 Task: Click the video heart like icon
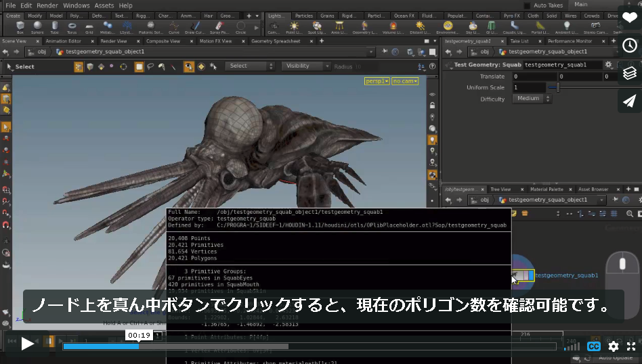tap(630, 17)
